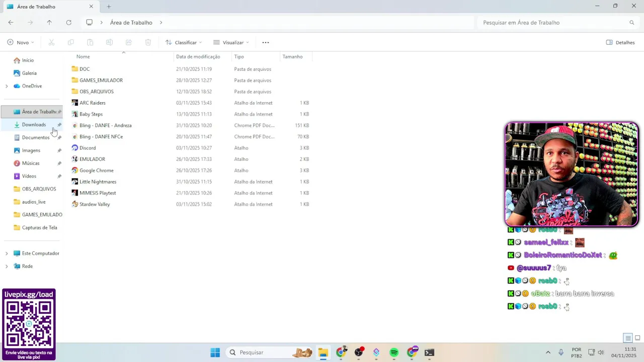Click the monitor icon in the address bar
644x362 pixels.
coord(90,23)
